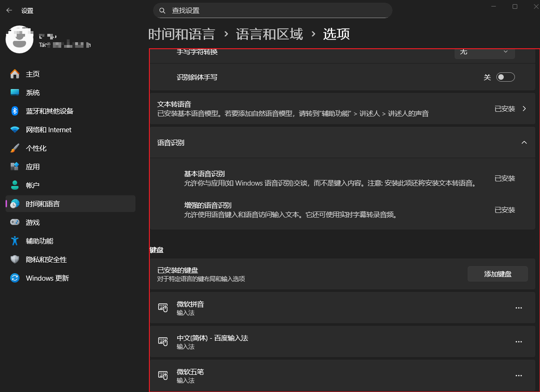Collapse the 语音识别 section chevron
Image resolution: width=540 pixels, height=392 pixels.
point(524,142)
